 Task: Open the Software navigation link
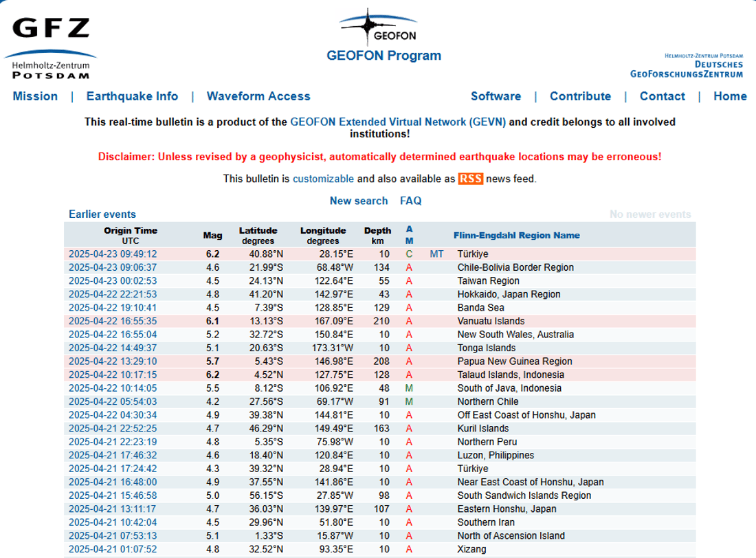coord(496,96)
